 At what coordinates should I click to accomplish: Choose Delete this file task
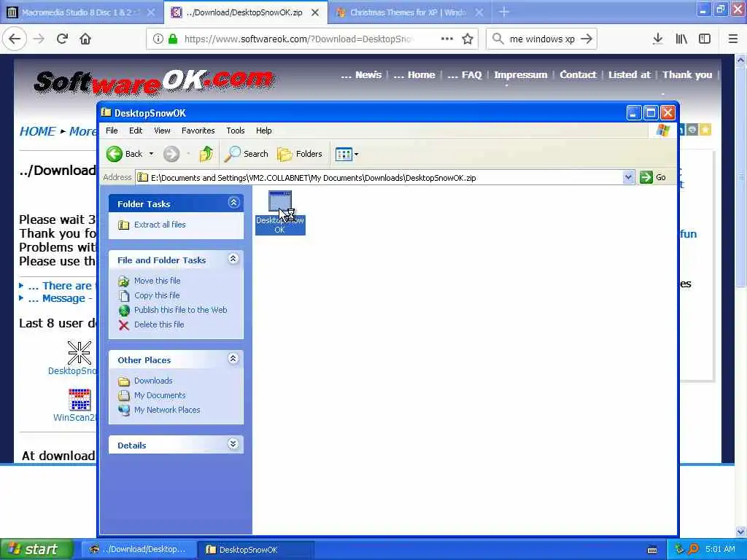tap(158, 324)
